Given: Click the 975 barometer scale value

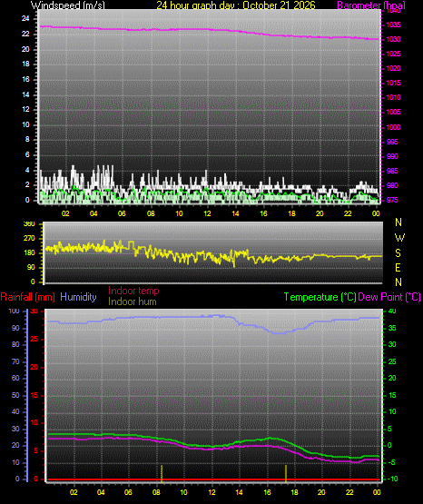Looking at the screenshot, I should (x=392, y=200).
